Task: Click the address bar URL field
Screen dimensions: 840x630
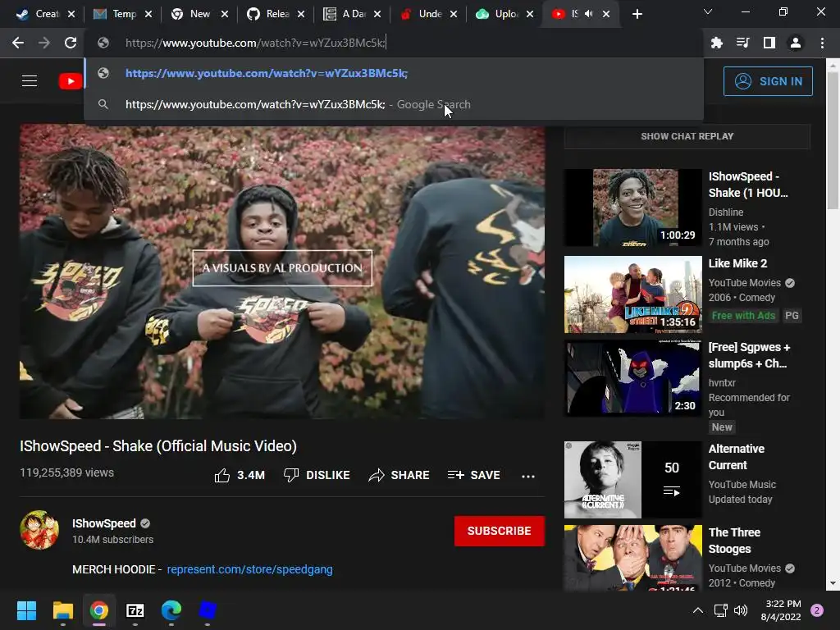Action: point(394,43)
